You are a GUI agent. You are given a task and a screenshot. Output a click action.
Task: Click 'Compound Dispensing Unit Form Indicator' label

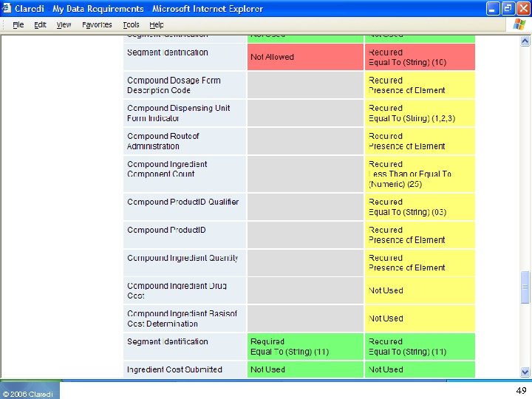(179, 113)
